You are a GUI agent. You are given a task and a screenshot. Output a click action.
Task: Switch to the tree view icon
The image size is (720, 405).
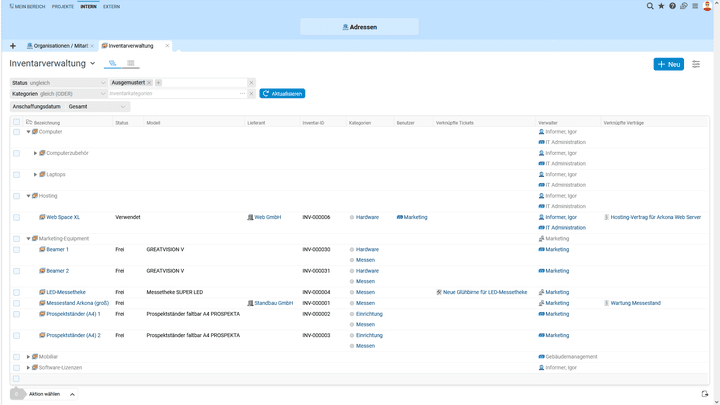(113, 63)
